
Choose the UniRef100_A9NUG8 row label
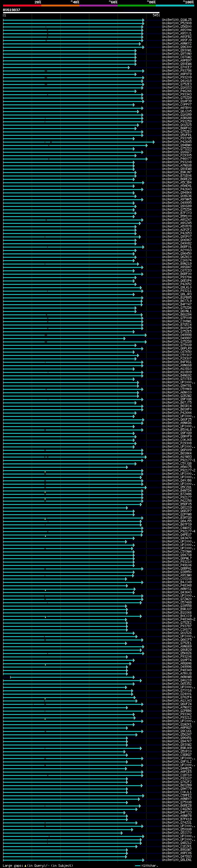pyautogui.click(x=177, y=365)
